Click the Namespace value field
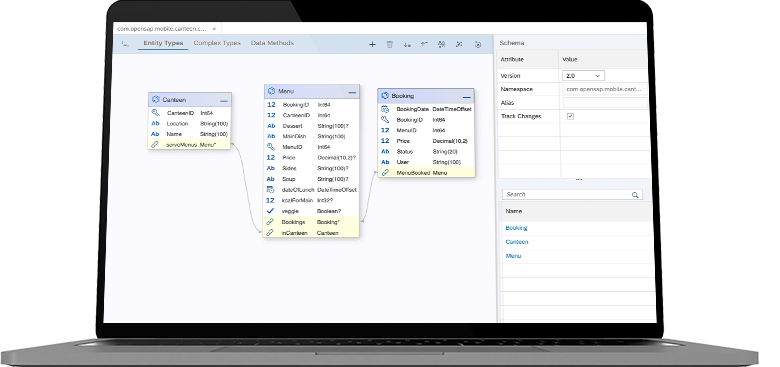Screen dimensions: 780x367 [x=605, y=89]
